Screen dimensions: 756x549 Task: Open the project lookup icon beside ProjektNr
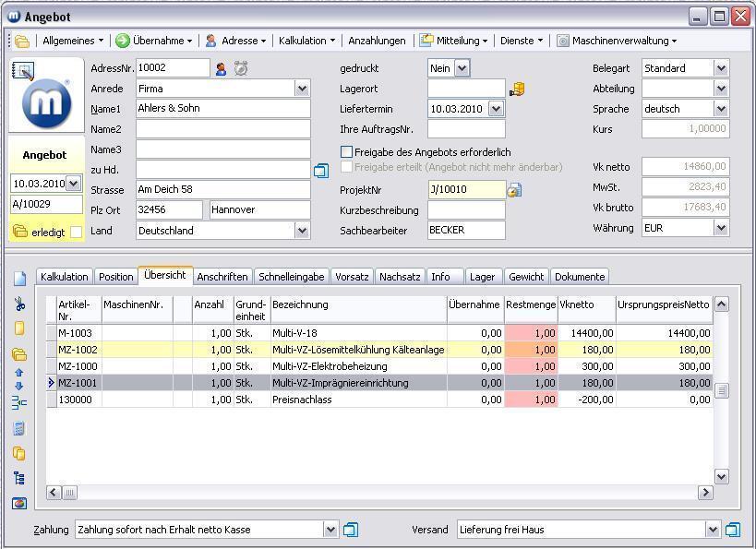pyautogui.click(x=514, y=190)
